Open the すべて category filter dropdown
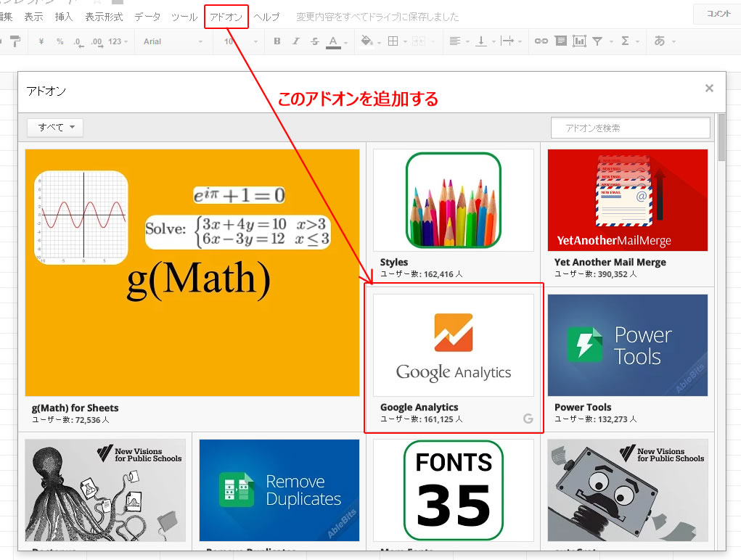Image resolution: width=741 pixels, height=560 pixels. [55, 127]
